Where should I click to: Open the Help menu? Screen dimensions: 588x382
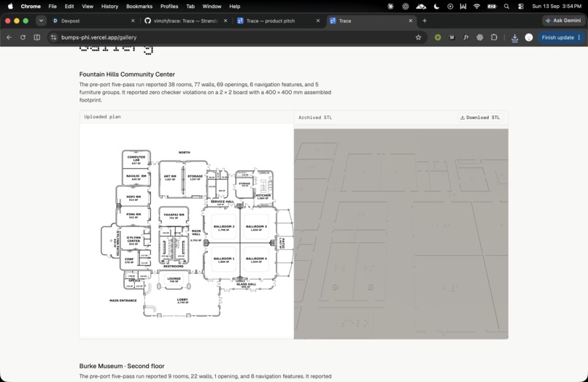point(235,7)
